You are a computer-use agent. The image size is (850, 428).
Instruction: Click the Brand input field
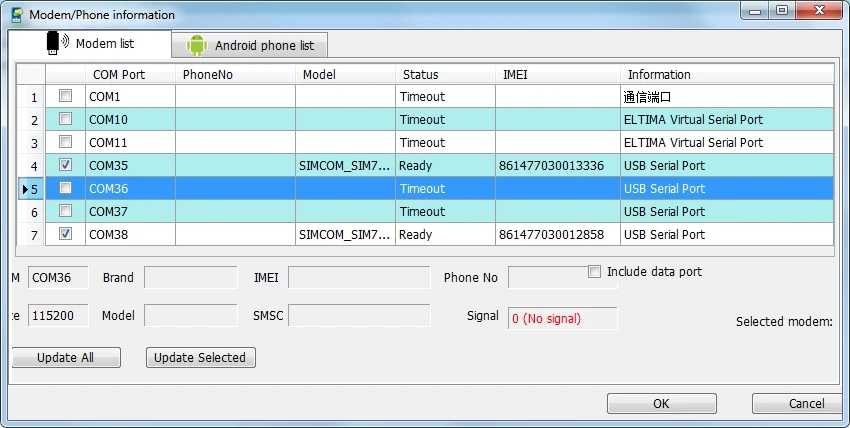pos(191,277)
